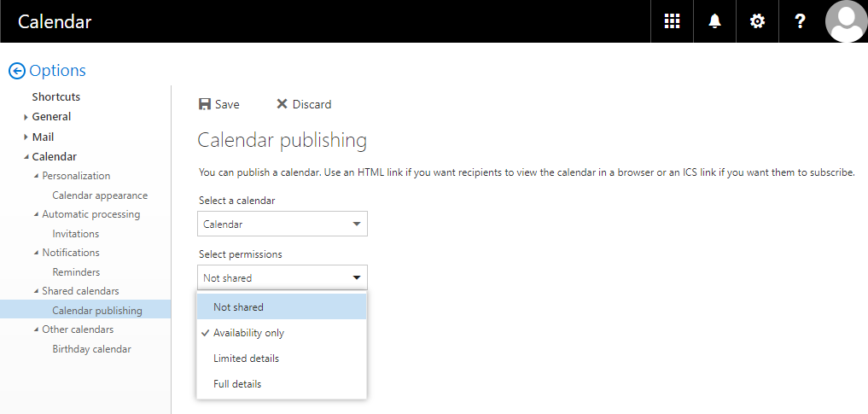Open Shortcuts in the options sidebar
This screenshot has width=868, height=414.
coord(56,97)
